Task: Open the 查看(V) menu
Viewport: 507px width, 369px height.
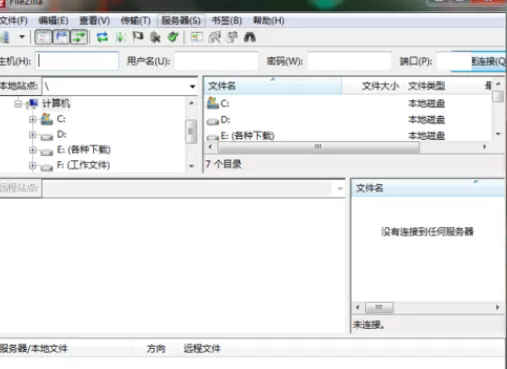Action: [94, 21]
